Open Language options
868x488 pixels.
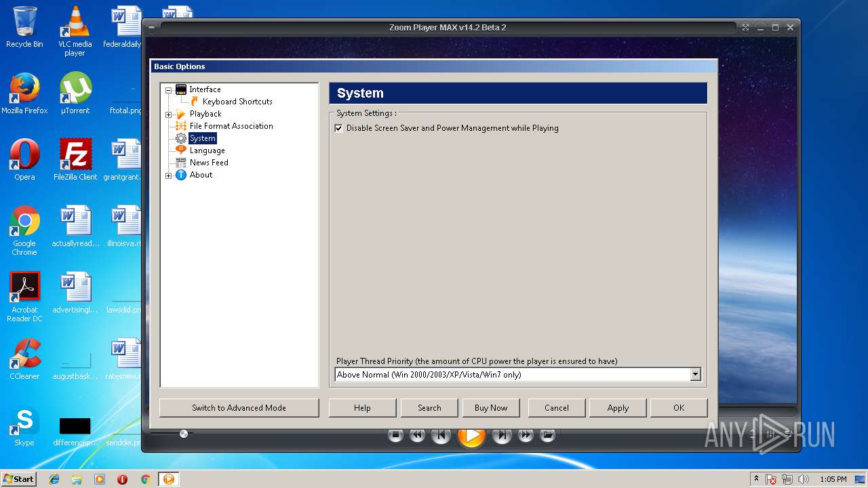tap(207, 150)
